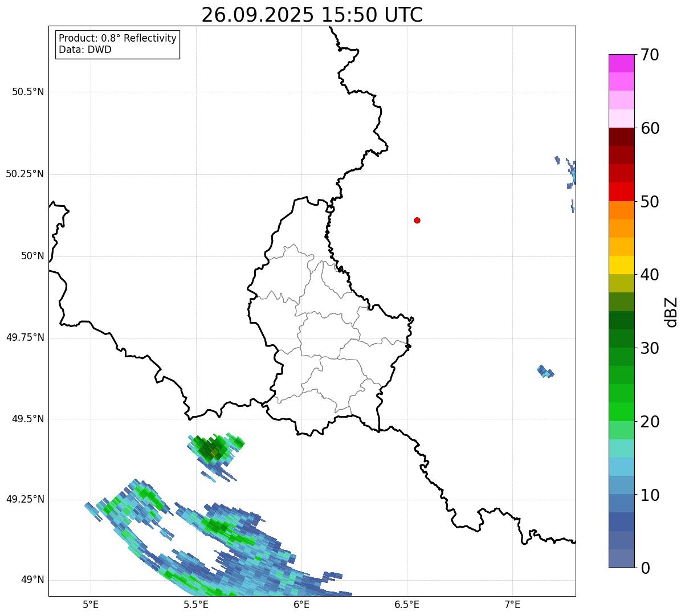The width and height of the screenshot is (685, 616).
Task: Click the 6.5°E longitude label
Action: (x=407, y=604)
